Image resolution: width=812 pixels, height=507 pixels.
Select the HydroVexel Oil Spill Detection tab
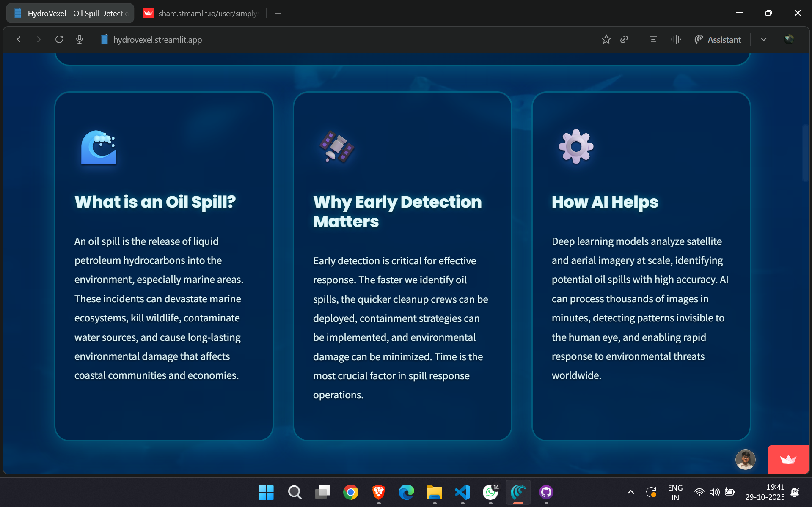click(x=70, y=13)
